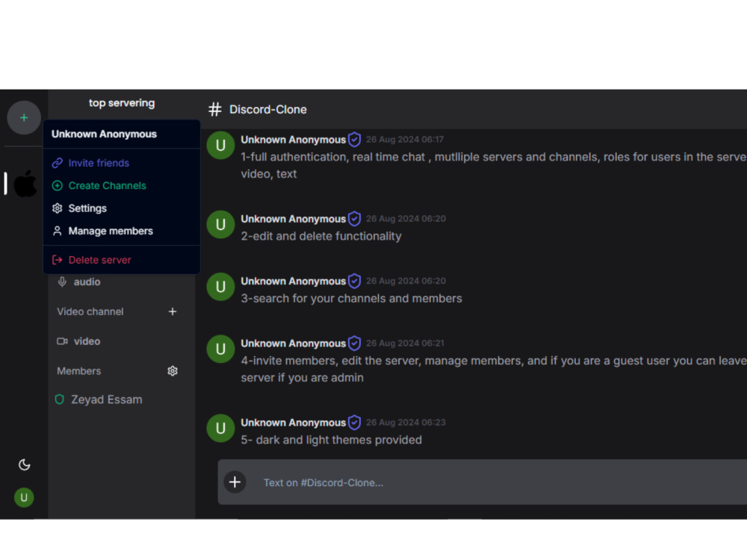Click shield badge on the edit-delete message
The width and height of the screenshot is (747, 560).
(x=354, y=219)
